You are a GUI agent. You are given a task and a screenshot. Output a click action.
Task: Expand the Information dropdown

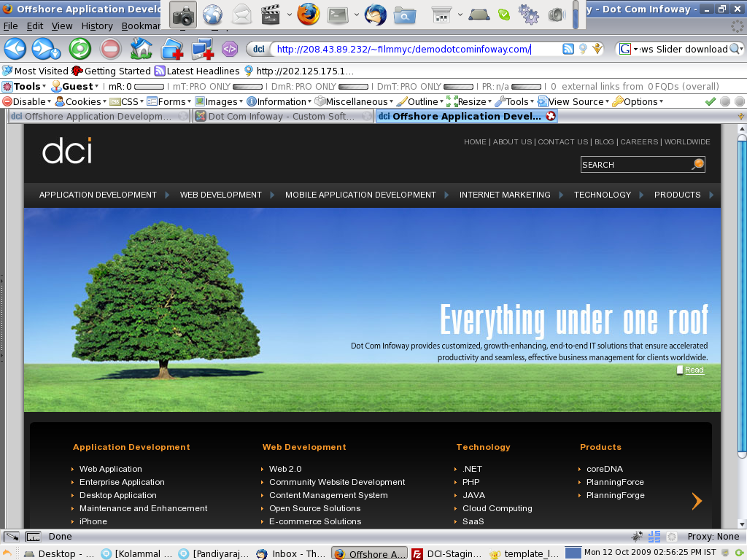[279, 101]
